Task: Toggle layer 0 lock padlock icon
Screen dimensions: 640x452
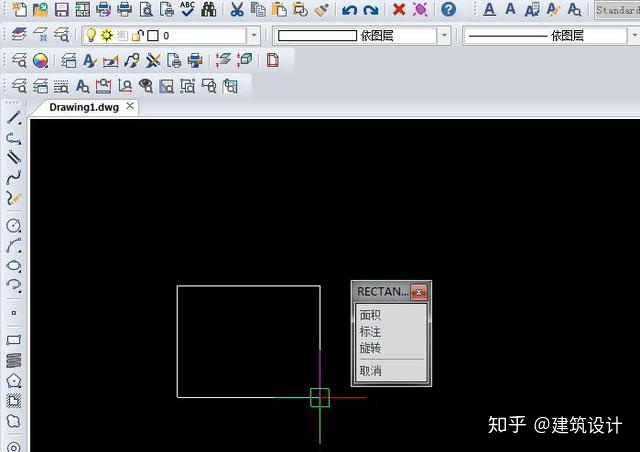Action: [138, 36]
